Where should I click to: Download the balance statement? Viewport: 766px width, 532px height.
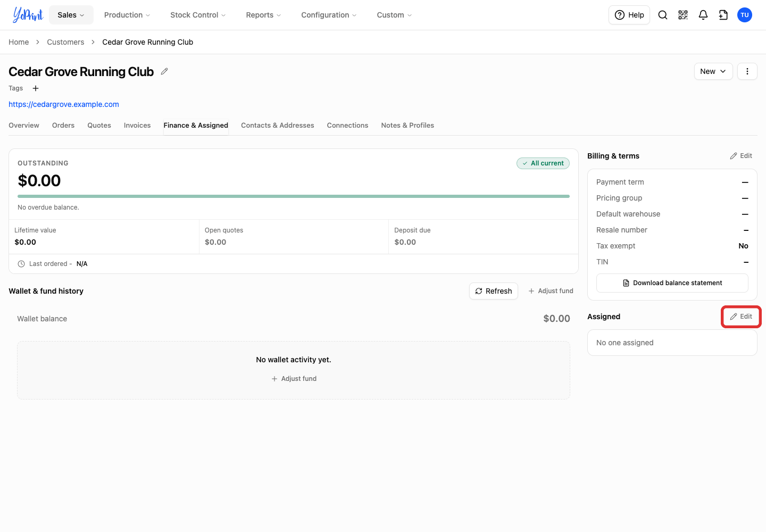672,283
